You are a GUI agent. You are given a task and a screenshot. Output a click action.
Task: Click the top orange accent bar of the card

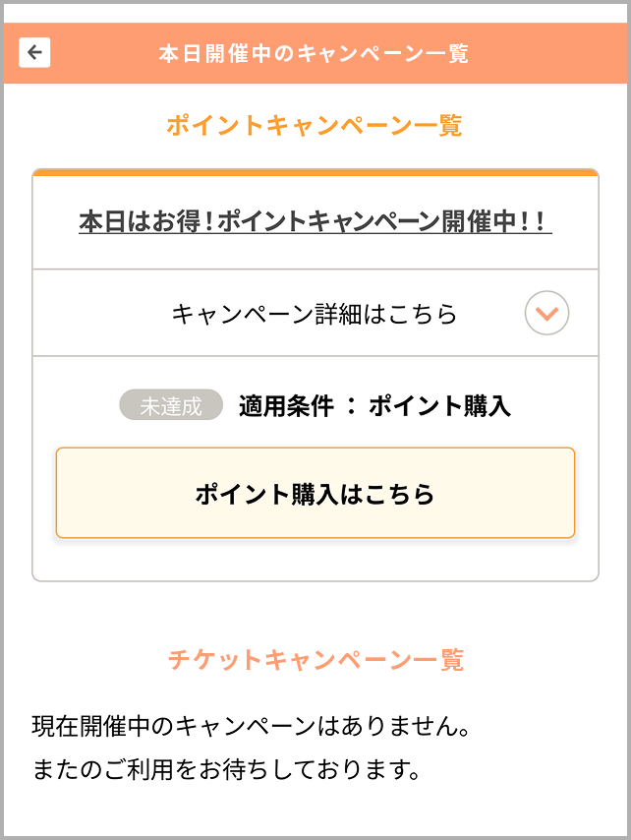click(x=315, y=171)
